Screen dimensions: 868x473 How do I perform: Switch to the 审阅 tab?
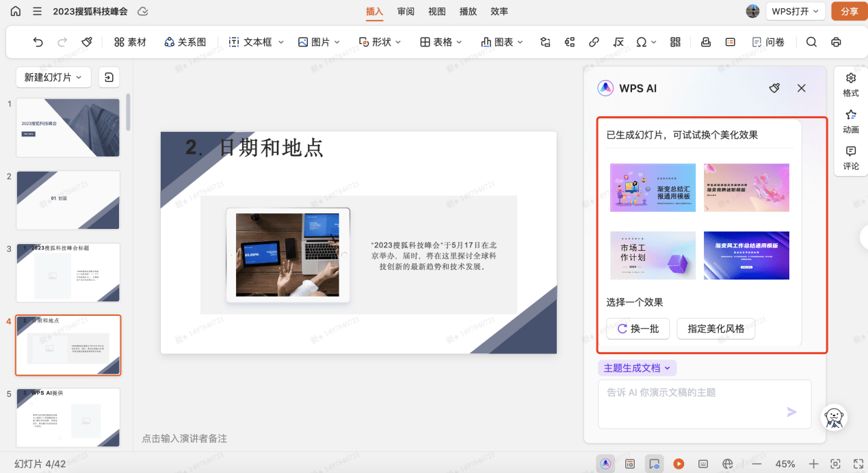point(405,12)
